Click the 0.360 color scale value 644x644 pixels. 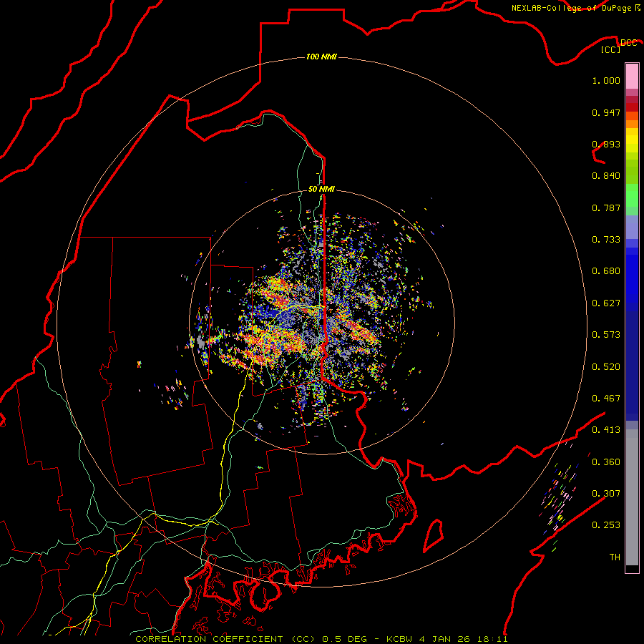(606, 462)
